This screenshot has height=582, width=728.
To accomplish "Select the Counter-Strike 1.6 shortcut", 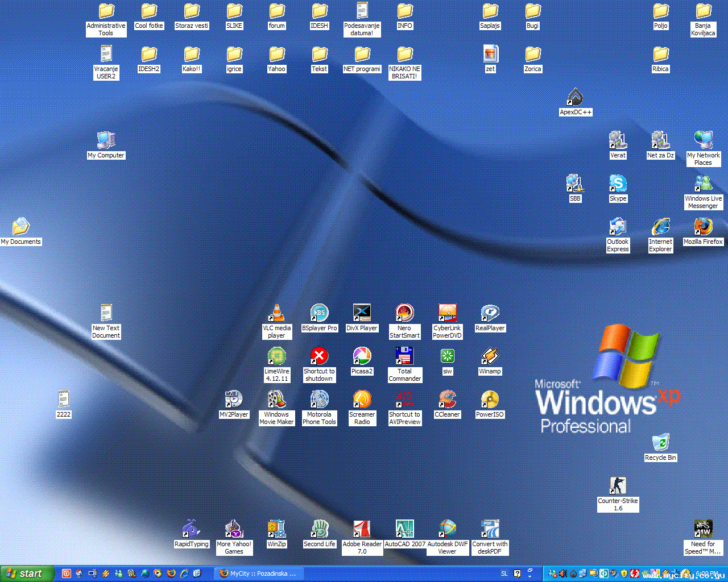I will point(618,487).
